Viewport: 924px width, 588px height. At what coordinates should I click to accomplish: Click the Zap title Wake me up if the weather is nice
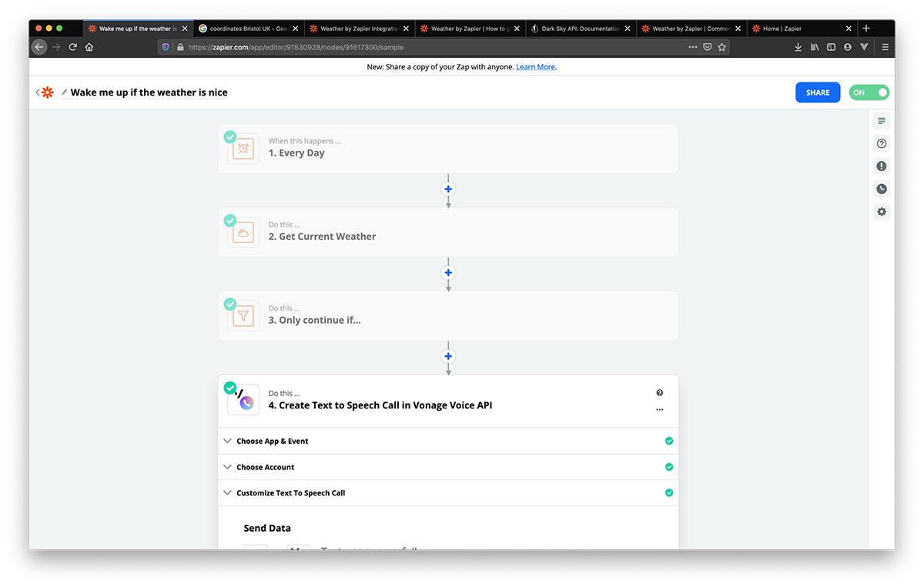point(149,92)
